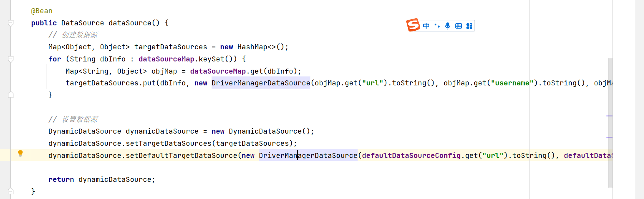
Task: Open the Sogou toolbox grid icon
Action: 469,26
